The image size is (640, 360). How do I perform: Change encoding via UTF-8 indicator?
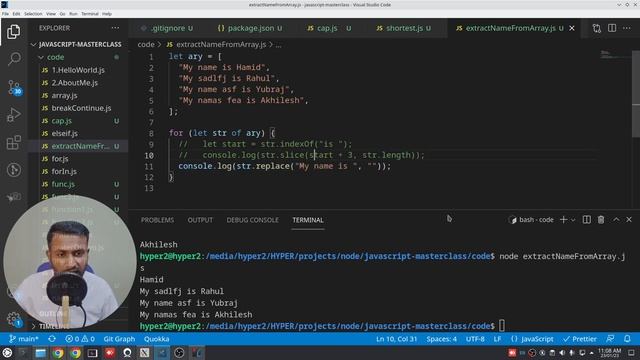click(475, 339)
